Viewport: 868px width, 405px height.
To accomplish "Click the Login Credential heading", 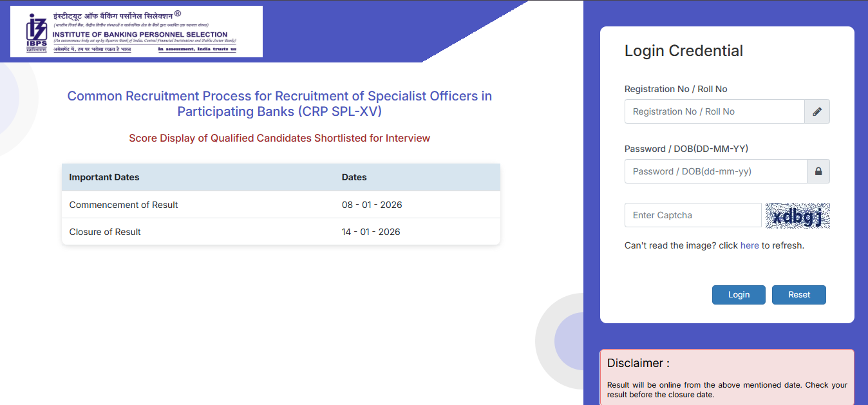I will [684, 50].
